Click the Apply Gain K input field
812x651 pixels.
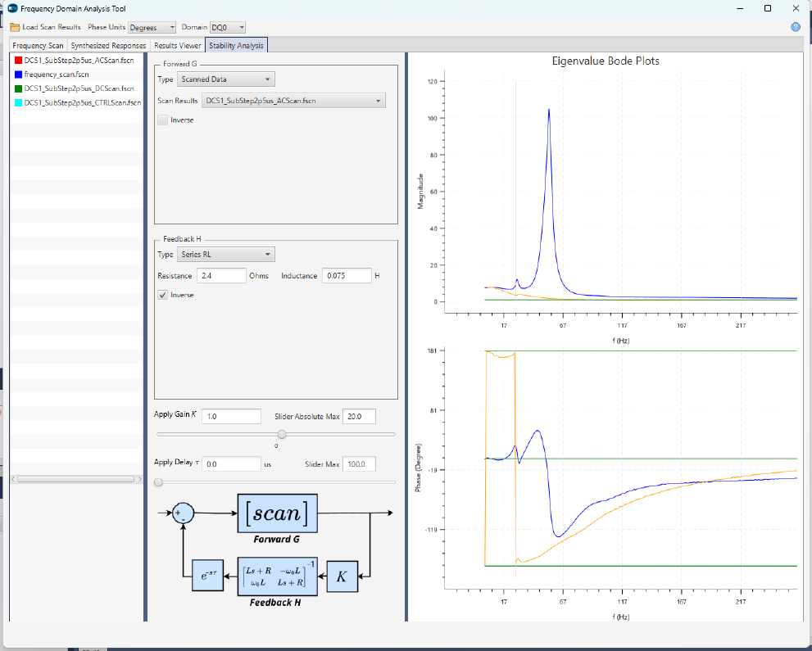(x=232, y=416)
